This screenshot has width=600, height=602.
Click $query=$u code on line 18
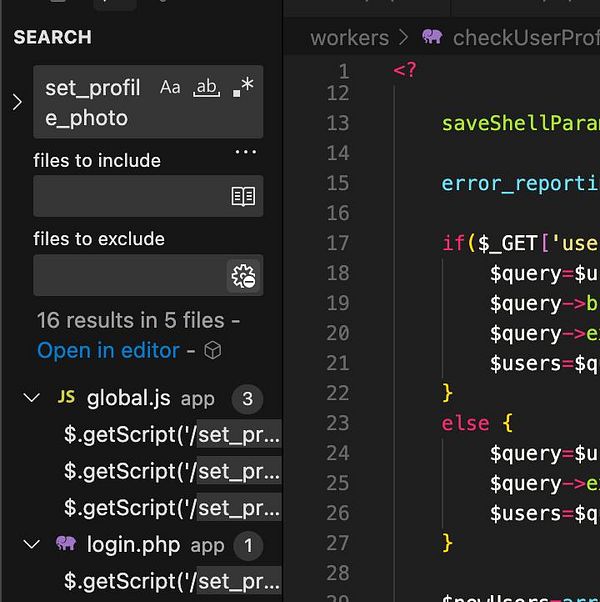(x=544, y=273)
